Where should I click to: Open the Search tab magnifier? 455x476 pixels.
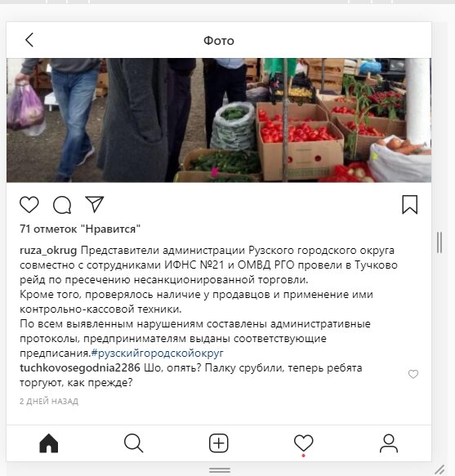click(134, 443)
